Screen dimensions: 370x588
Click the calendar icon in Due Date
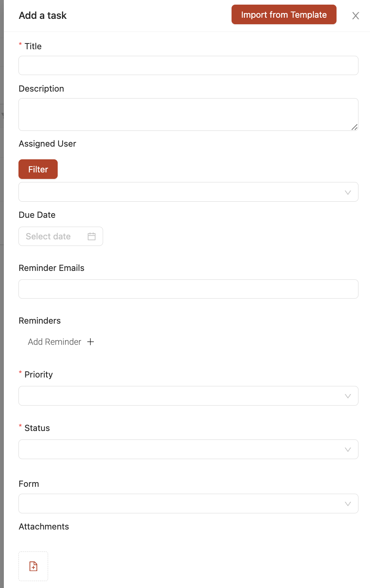92,236
